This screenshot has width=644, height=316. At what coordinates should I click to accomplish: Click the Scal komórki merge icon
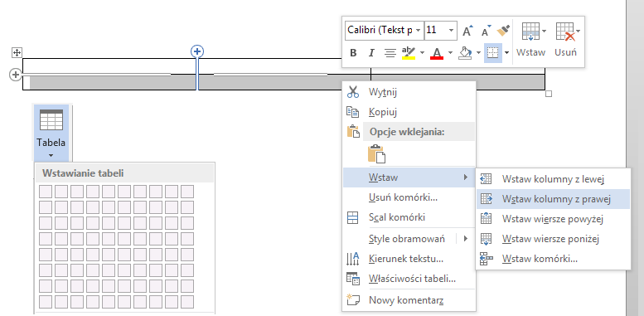(353, 217)
